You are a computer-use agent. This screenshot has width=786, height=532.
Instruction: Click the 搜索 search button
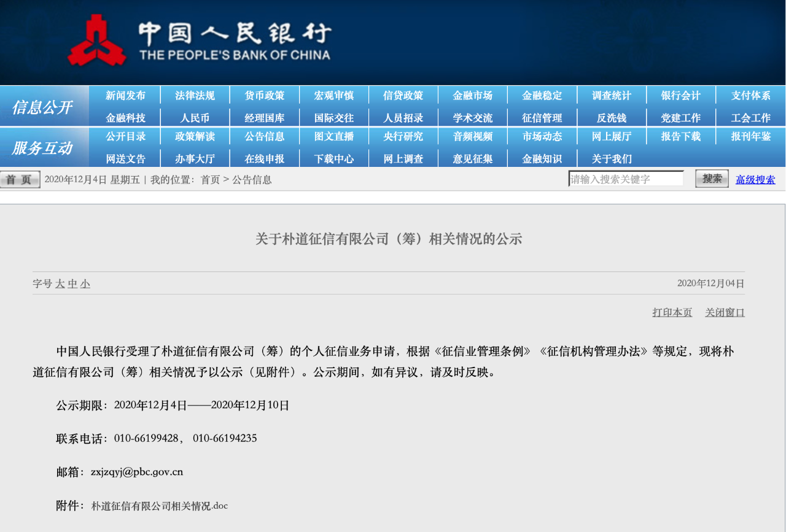[x=712, y=179]
